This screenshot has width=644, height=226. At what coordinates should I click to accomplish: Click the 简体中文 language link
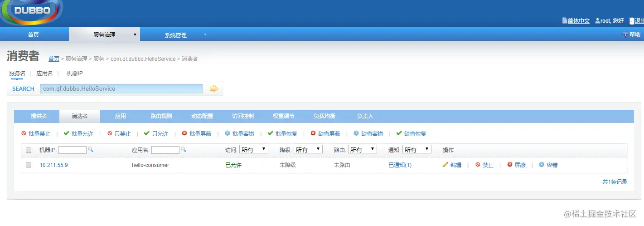click(579, 21)
